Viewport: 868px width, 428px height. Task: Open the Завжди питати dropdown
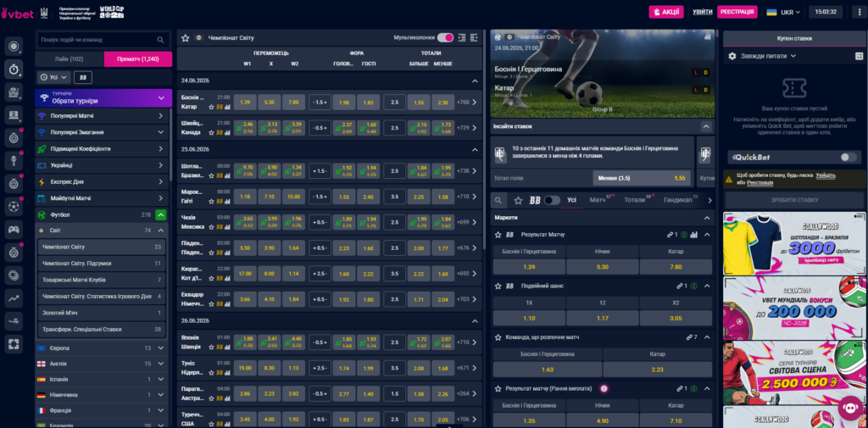click(x=768, y=56)
